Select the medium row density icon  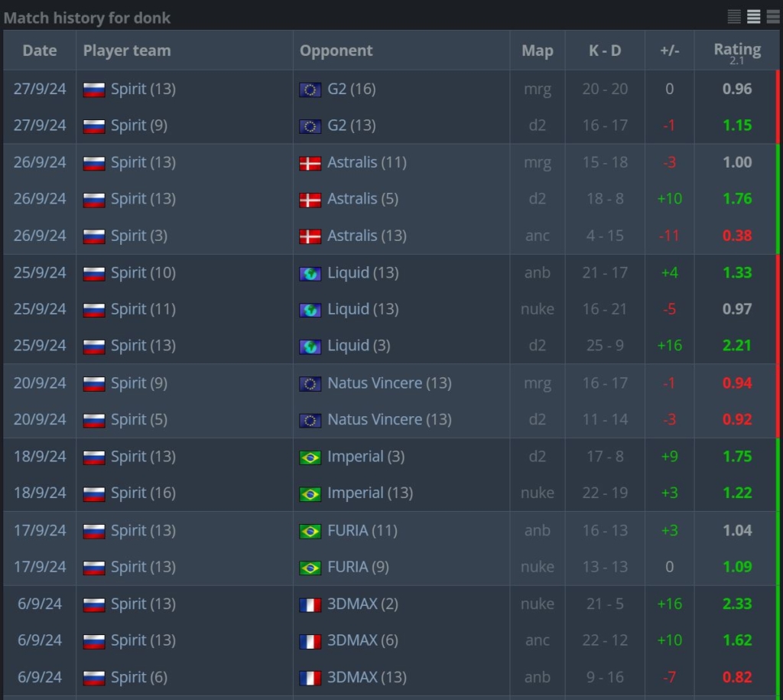tap(753, 17)
